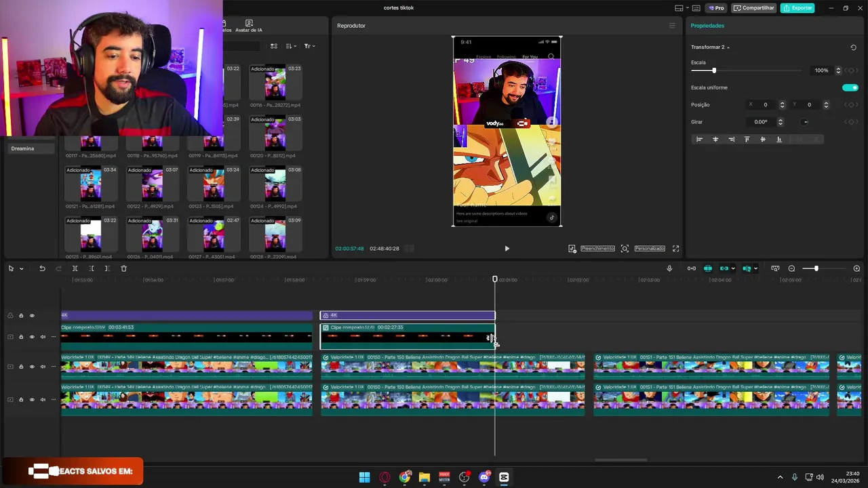Screen dimensions: 868x488
Task: Toggle main track magnet
Action: click(x=707, y=268)
